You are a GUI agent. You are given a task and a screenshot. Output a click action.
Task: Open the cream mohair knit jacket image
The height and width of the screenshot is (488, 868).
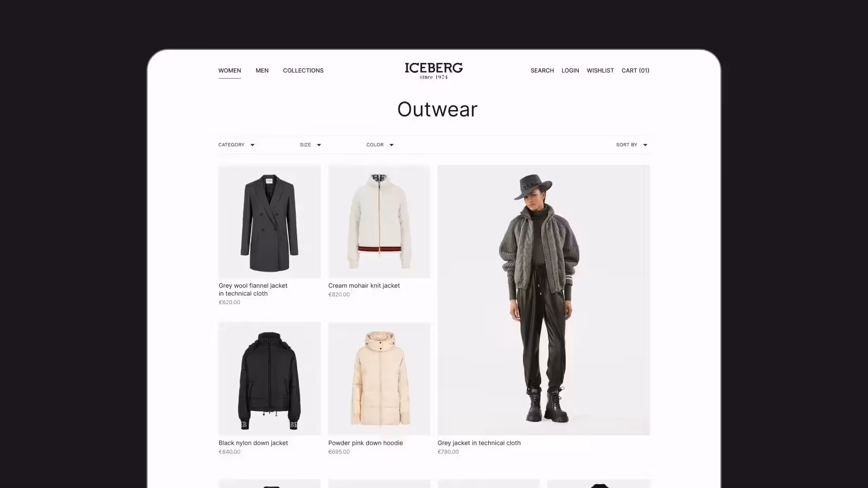(x=379, y=221)
